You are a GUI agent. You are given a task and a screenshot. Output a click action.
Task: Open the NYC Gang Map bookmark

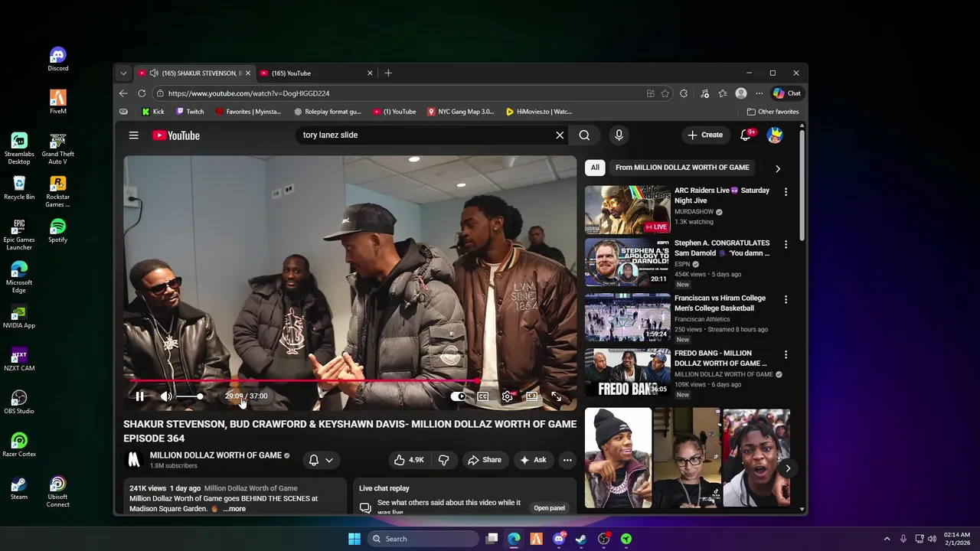[460, 112]
